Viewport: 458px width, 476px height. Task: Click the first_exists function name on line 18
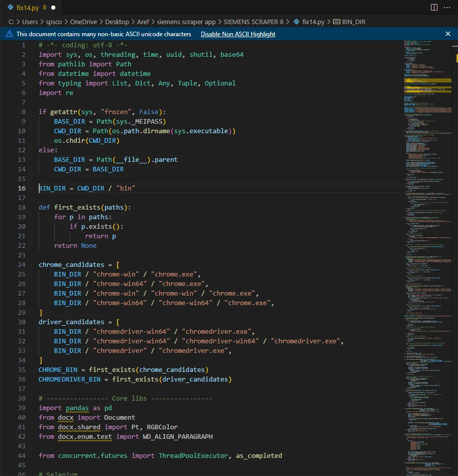pyautogui.click(x=77, y=207)
